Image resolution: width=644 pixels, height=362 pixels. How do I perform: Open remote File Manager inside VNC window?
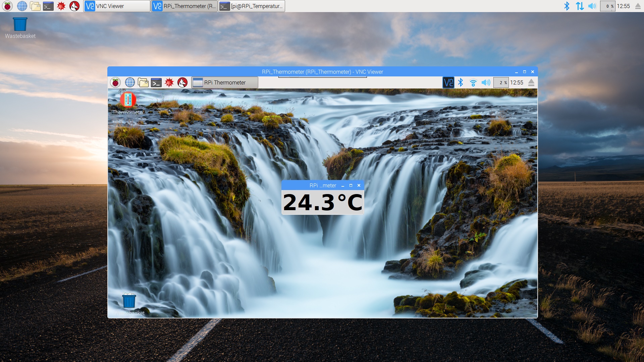coord(143,82)
